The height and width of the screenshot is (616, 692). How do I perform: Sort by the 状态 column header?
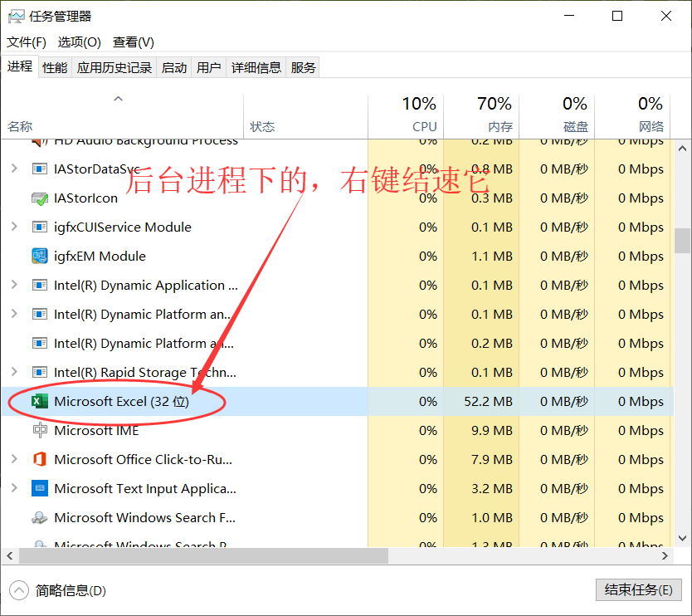point(305,116)
